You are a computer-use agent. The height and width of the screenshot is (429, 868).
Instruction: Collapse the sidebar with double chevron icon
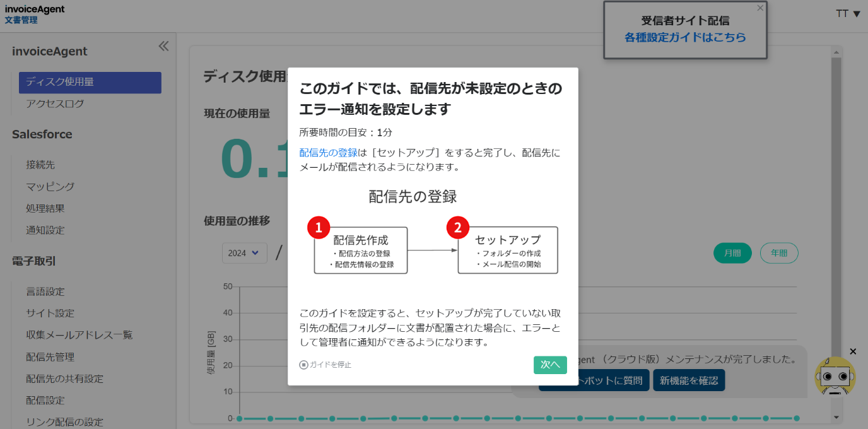tap(163, 46)
